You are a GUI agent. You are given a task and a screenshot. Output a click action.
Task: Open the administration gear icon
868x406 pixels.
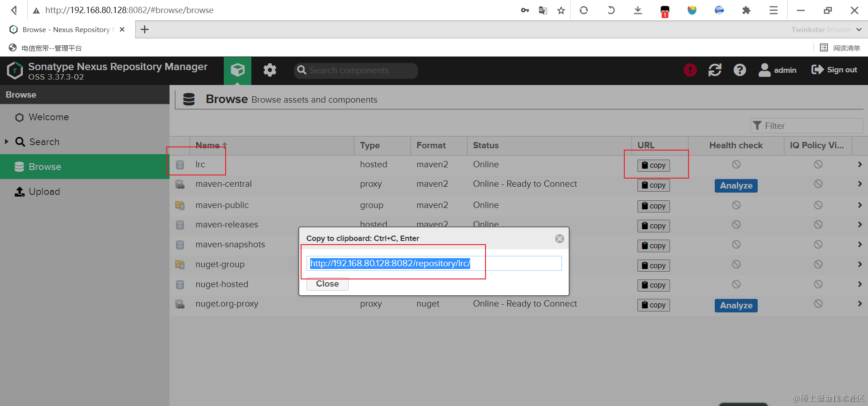pyautogui.click(x=270, y=70)
